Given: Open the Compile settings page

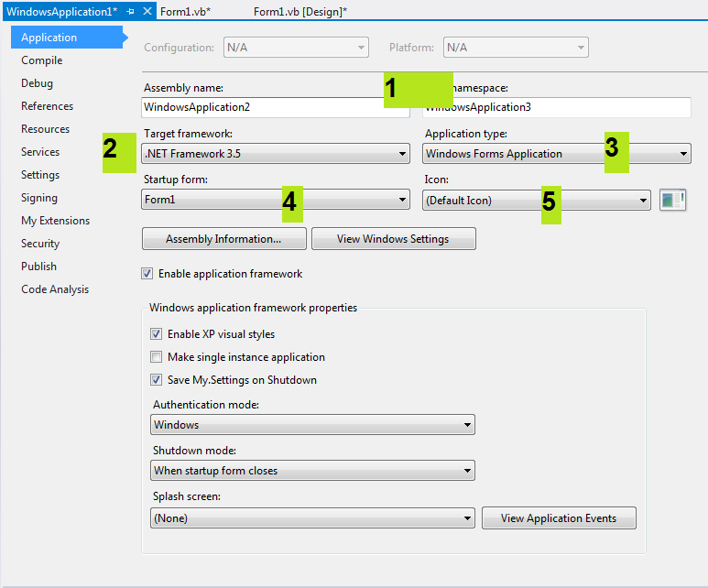Looking at the screenshot, I should 42,60.
